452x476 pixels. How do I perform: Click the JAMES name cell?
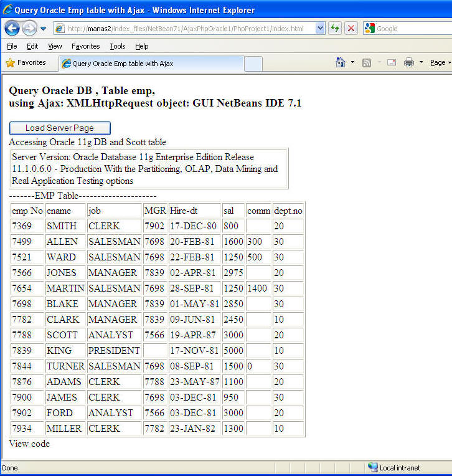click(65, 397)
